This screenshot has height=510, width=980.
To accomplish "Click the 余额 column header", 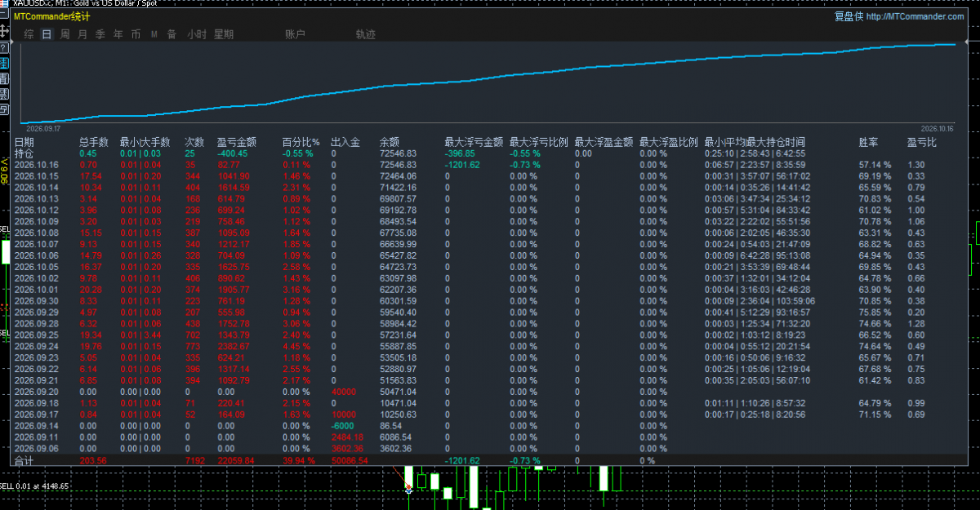I will [390, 142].
